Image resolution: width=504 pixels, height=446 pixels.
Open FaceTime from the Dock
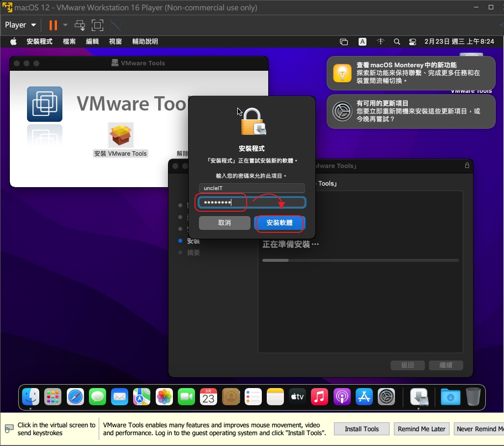coord(187,397)
